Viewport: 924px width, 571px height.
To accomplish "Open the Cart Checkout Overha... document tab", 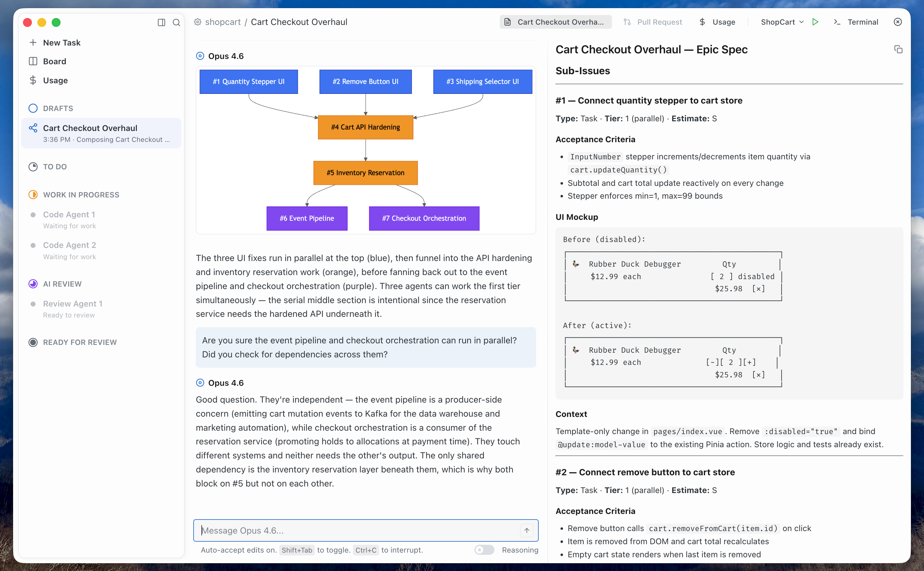I will pos(556,22).
